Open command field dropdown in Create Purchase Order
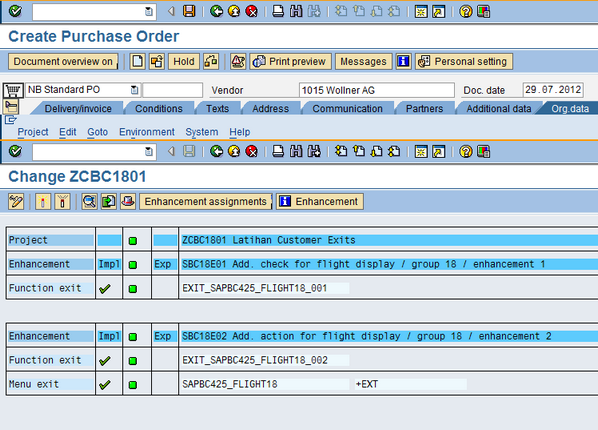This screenshot has height=430, width=598. click(x=149, y=12)
